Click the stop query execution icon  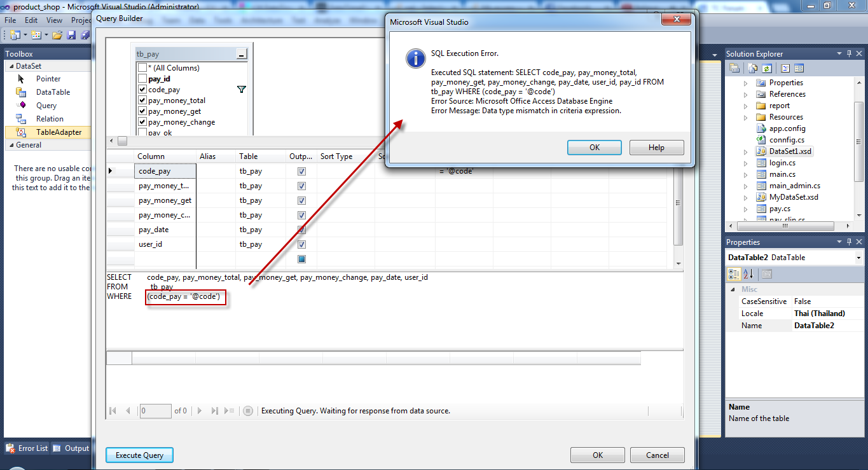[248, 411]
